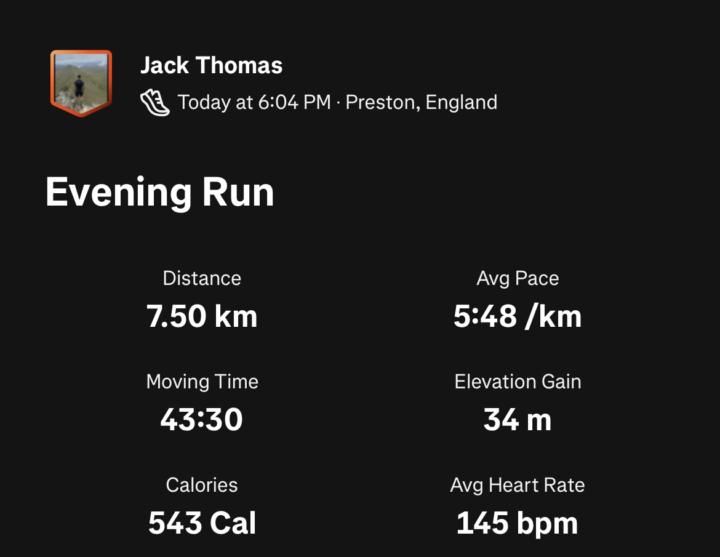The height and width of the screenshot is (557, 720).
Task: Click the Evening Run activity title
Action: (x=159, y=192)
